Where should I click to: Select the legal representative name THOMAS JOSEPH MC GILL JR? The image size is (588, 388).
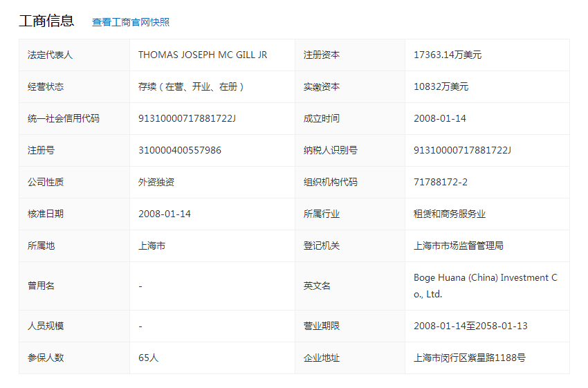click(203, 55)
